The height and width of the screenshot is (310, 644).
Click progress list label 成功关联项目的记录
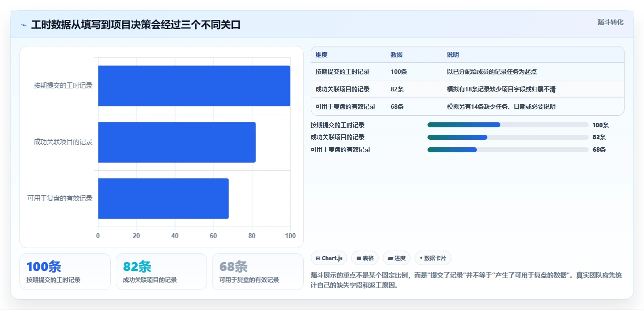pyautogui.click(x=338, y=137)
